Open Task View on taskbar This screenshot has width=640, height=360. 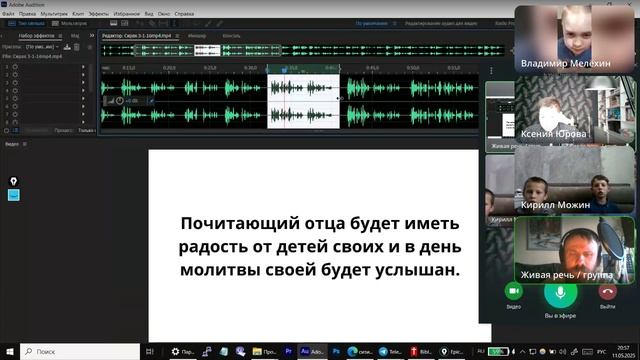tap(149, 351)
